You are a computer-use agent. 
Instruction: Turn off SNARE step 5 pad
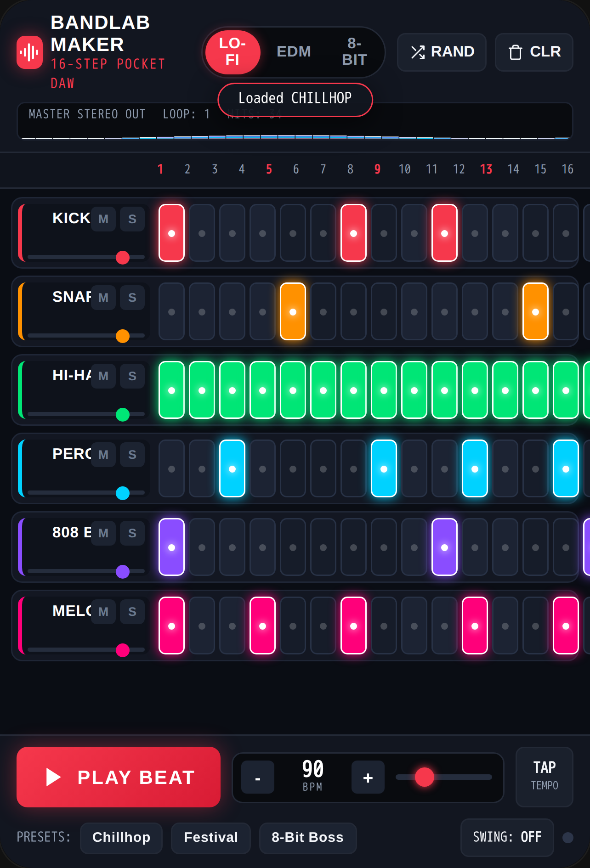(x=293, y=311)
